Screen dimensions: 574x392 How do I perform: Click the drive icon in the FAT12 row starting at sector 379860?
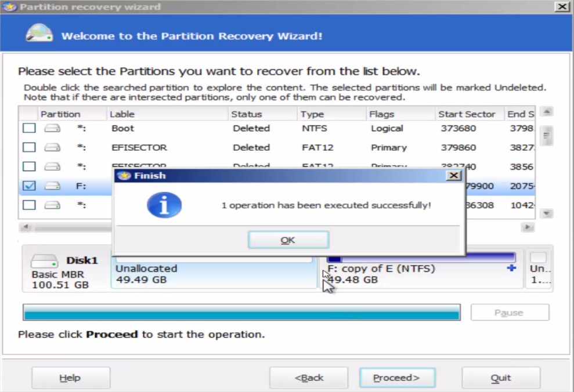click(x=52, y=147)
